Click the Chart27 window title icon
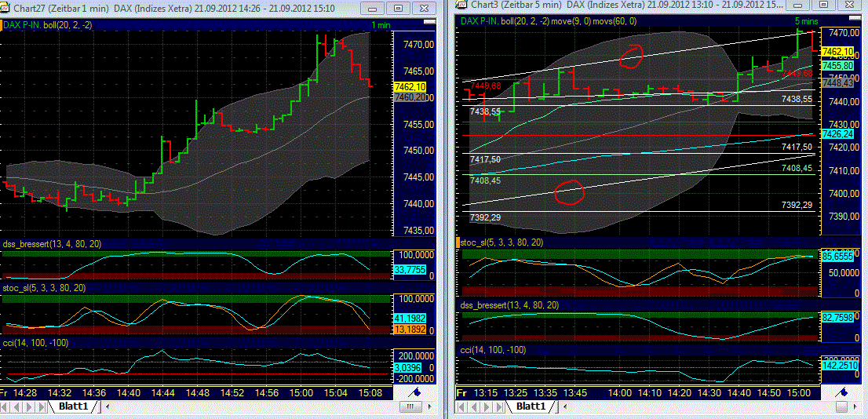The image size is (868, 419). coord(5,8)
